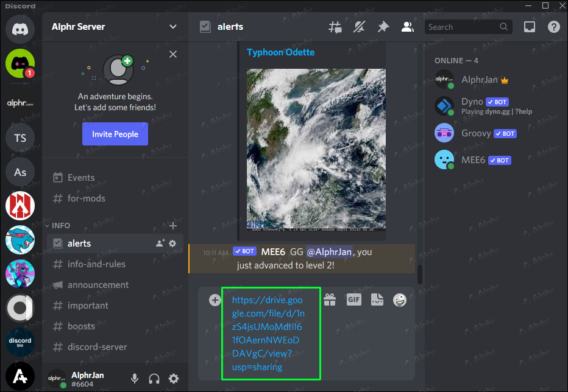Deafen with the headphones icon
The image size is (568, 392).
(154, 379)
